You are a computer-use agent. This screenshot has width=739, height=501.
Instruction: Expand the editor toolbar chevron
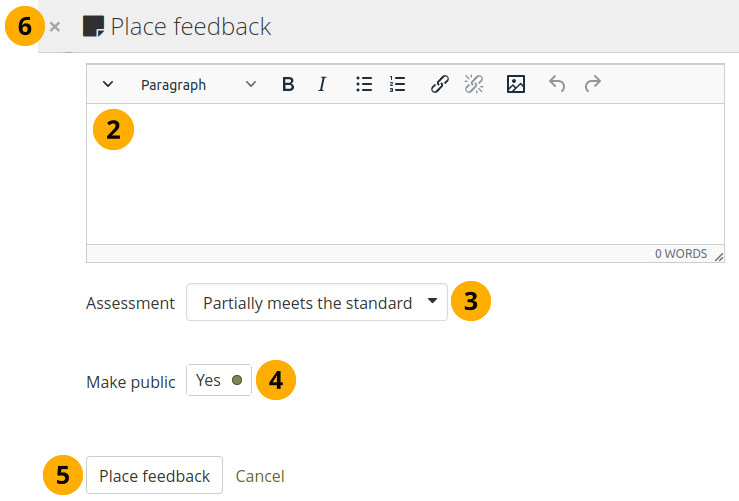[108, 85]
